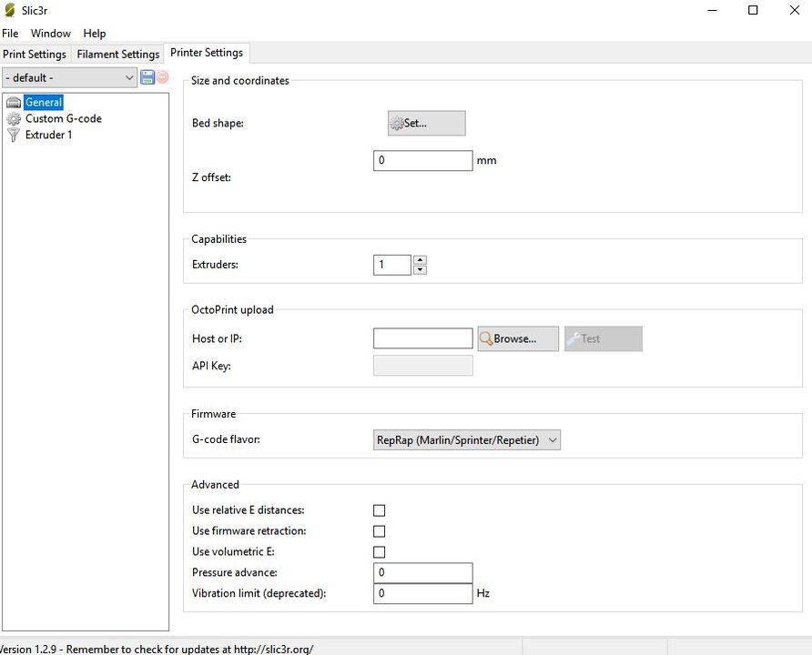Click the G-code flavor label
Screen dimensions: 812x655
[226, 439]
